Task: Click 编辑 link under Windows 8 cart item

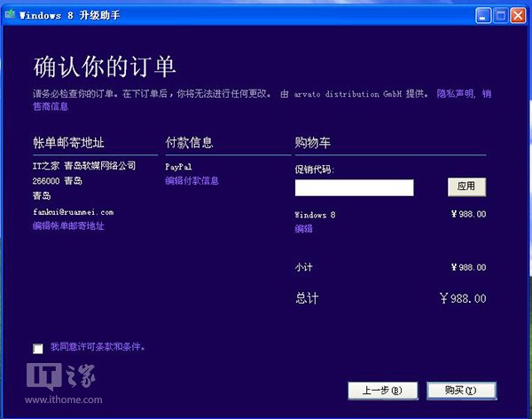Action: tap(303, 229)
